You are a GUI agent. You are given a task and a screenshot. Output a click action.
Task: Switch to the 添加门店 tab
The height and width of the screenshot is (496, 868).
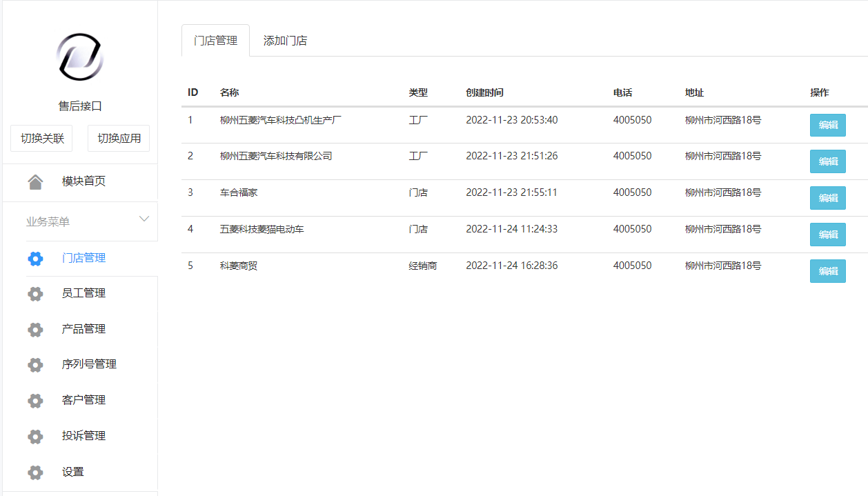[x=285, y=41]
